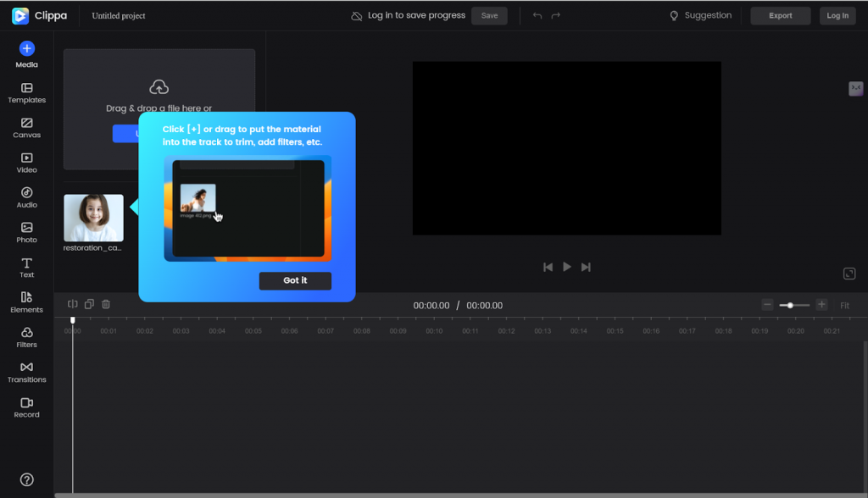Viewport: 868px width, 498px height.
Task: Open the Filters panel
Action: 26,338
